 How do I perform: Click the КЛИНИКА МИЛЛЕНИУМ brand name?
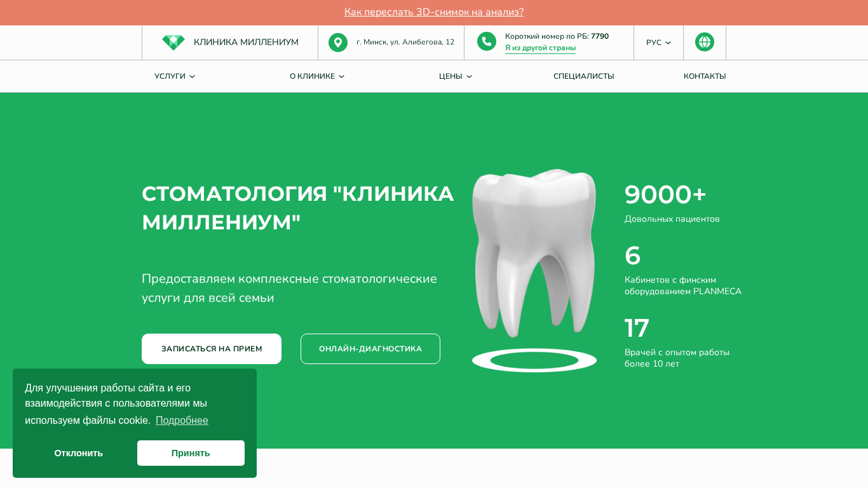coord(246,43)
